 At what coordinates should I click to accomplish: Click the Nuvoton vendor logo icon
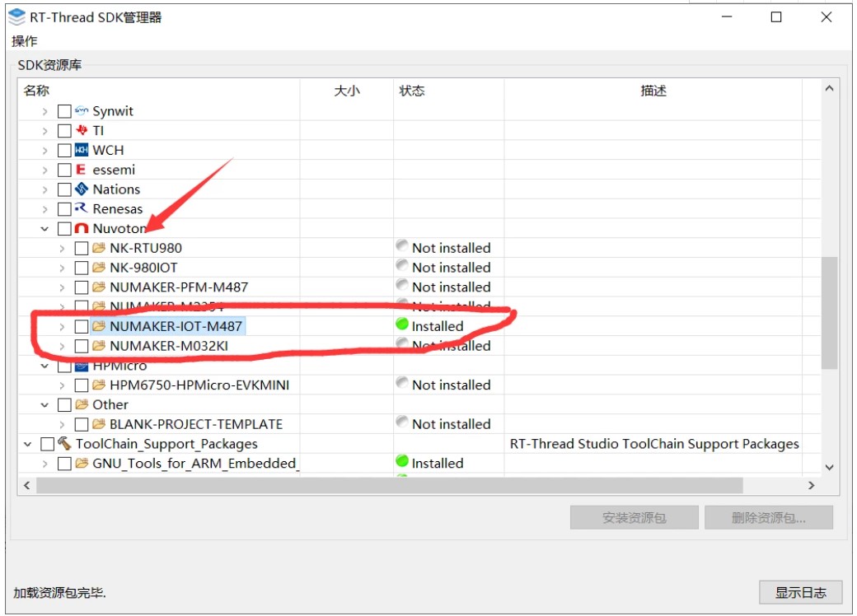click(x=82, y=228)
